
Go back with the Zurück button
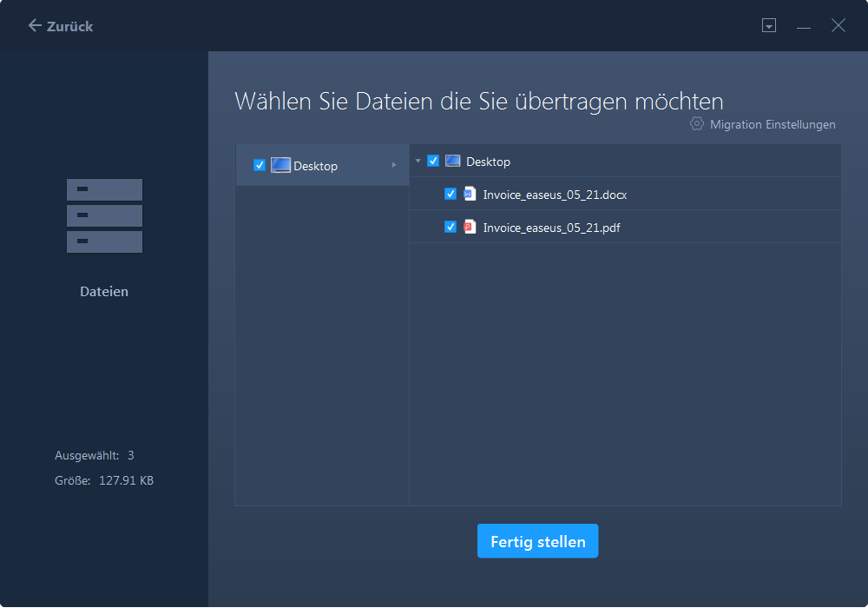(61, 26)
